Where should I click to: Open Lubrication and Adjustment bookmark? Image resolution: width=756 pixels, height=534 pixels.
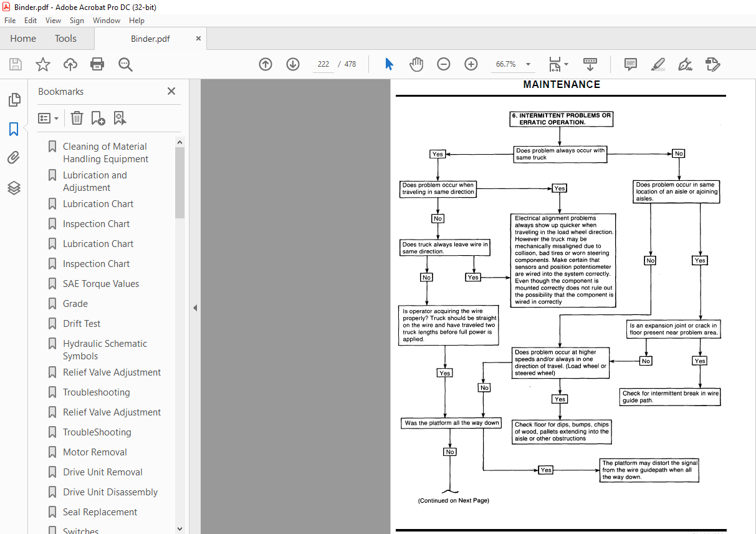(x=95, y=181)
